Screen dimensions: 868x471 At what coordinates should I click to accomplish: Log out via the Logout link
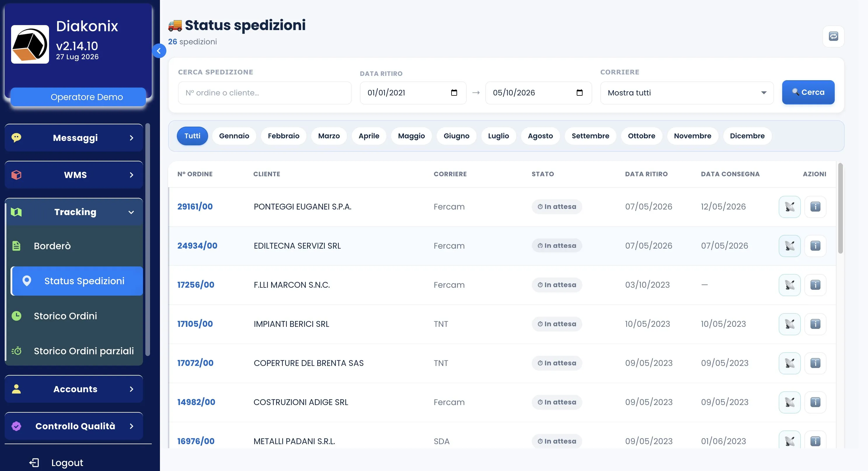click(56, 463)
